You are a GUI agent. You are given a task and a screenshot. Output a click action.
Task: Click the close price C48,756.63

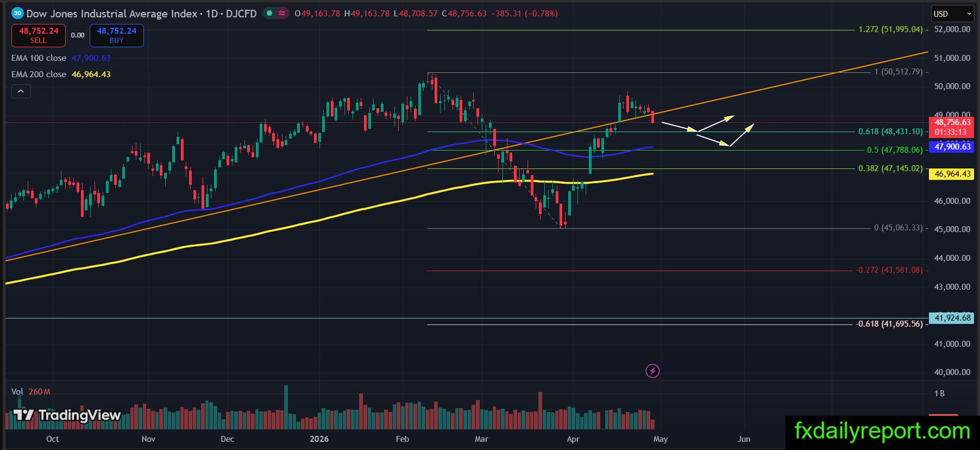point(464,13)
